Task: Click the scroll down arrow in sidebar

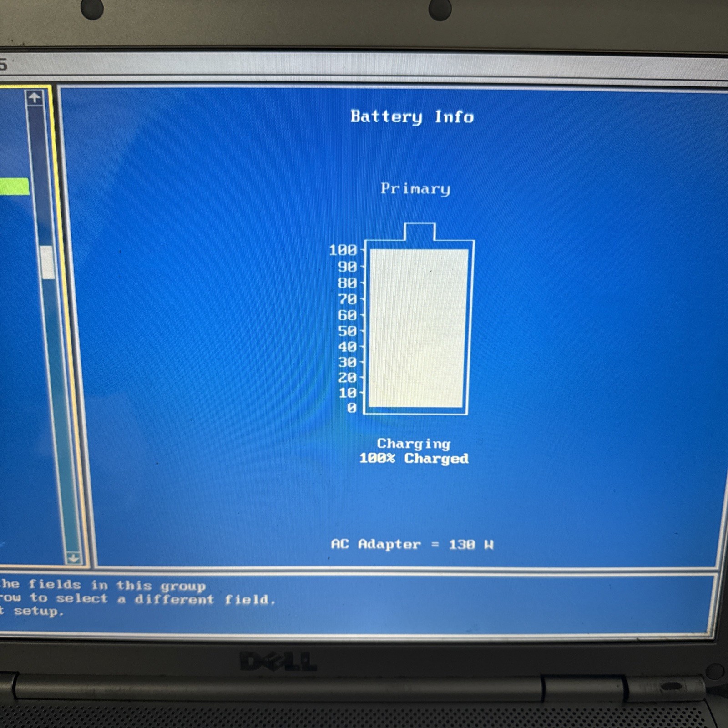Action: point(73,558)
